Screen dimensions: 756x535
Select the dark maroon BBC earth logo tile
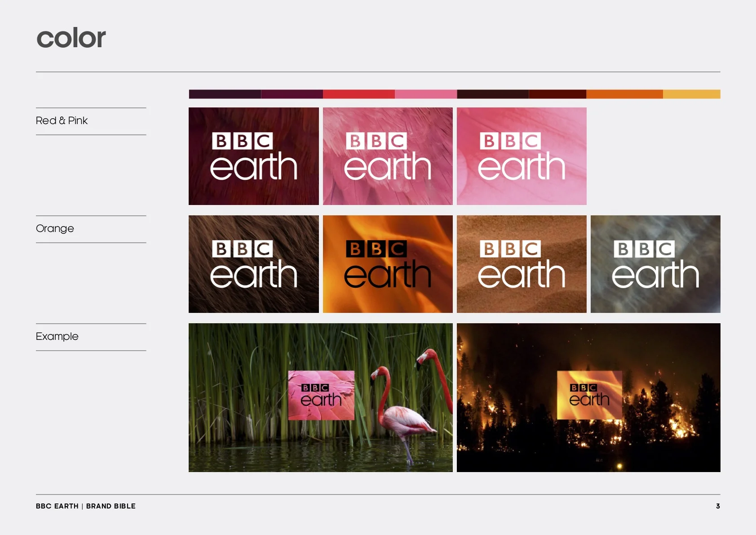point(253,156)
